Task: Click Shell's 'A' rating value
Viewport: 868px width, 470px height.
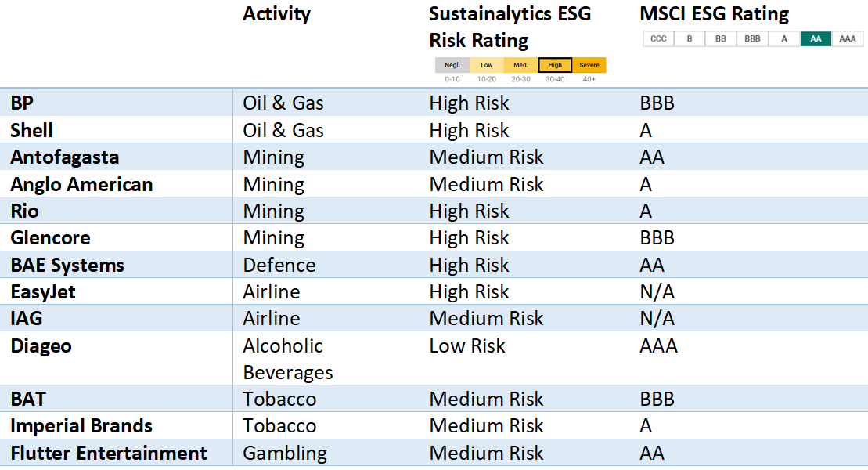Action: 646,130
